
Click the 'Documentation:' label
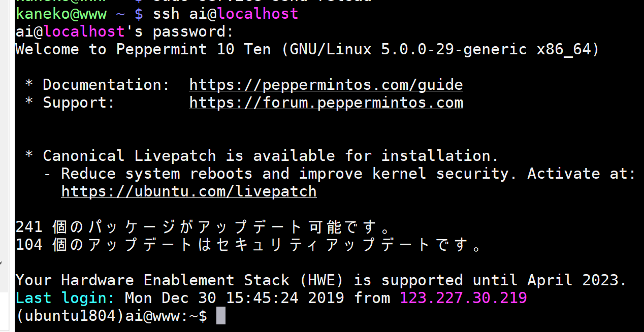[106, 85]
